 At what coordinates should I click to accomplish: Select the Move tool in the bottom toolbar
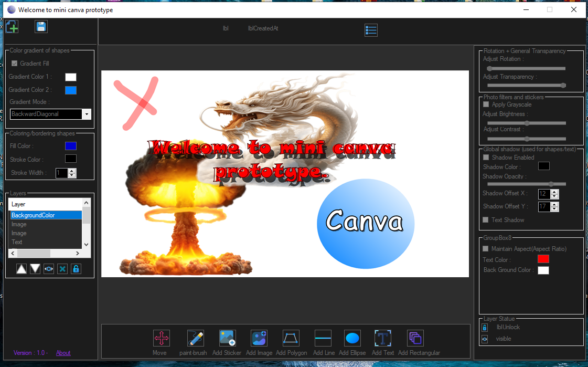pyautogui.click(x=161, y=338)
